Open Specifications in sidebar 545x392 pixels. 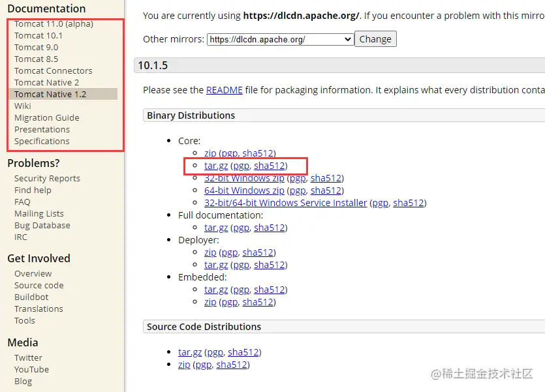click(x=42, y=142)
